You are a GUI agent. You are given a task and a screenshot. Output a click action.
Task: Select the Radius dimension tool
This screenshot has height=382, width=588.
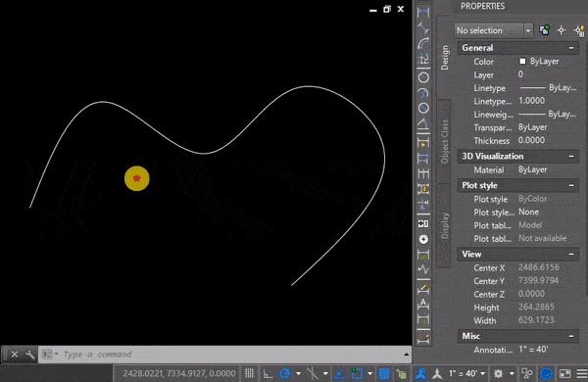[423, 77]
